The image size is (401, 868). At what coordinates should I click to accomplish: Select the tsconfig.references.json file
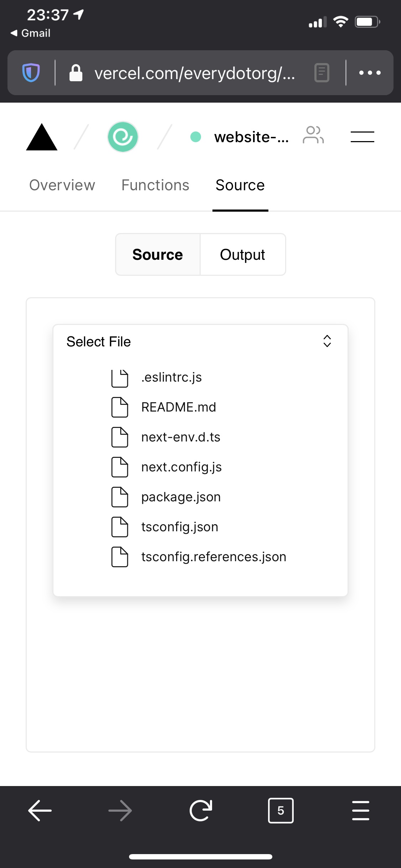point(214,557)
